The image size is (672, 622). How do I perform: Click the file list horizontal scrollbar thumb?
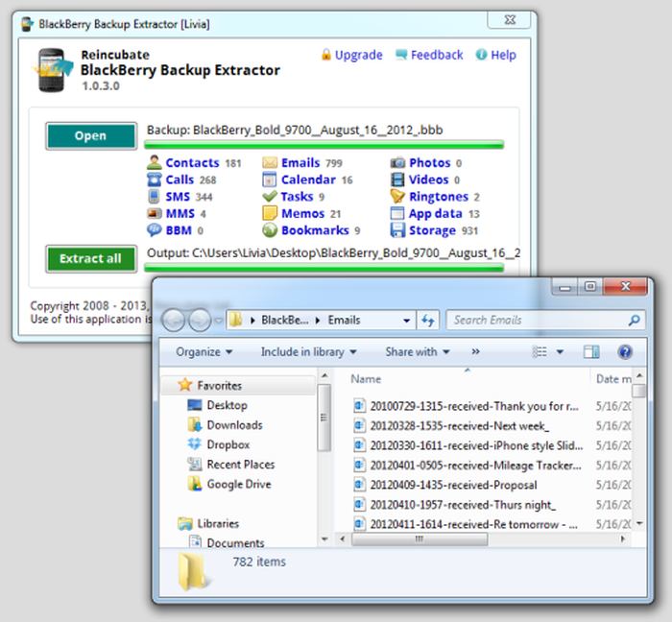[420, 538]
